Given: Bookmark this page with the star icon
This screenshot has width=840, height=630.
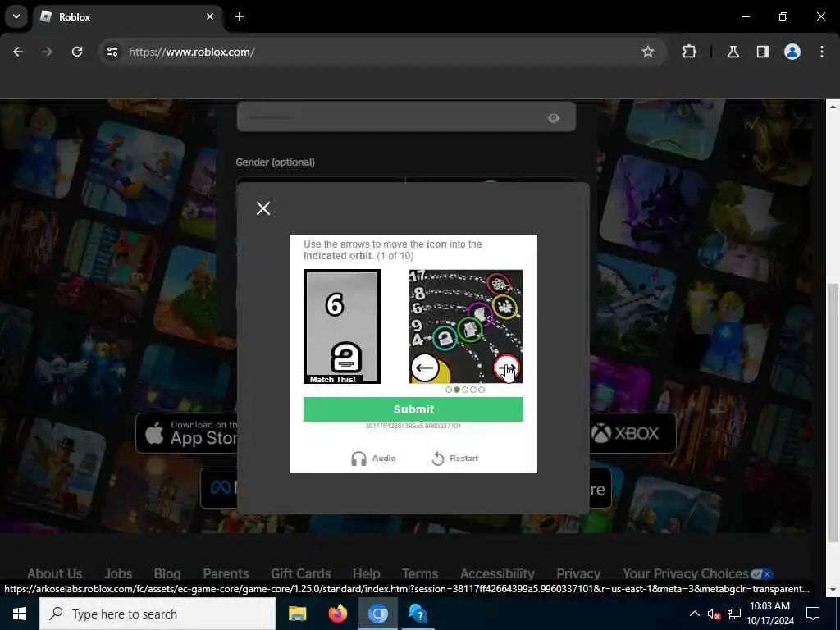Looking at the screenshot, I should click(648, 52).
